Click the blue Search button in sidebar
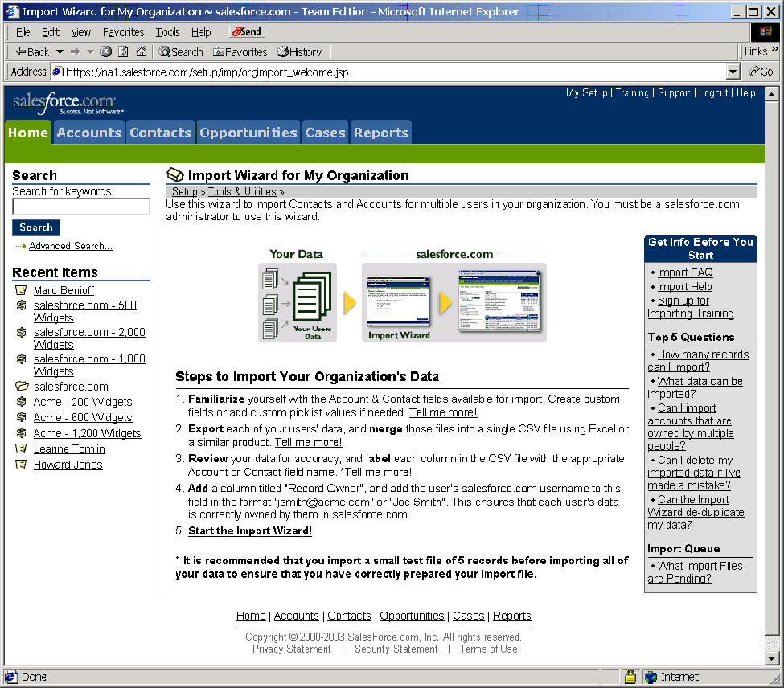 [36, 227]
